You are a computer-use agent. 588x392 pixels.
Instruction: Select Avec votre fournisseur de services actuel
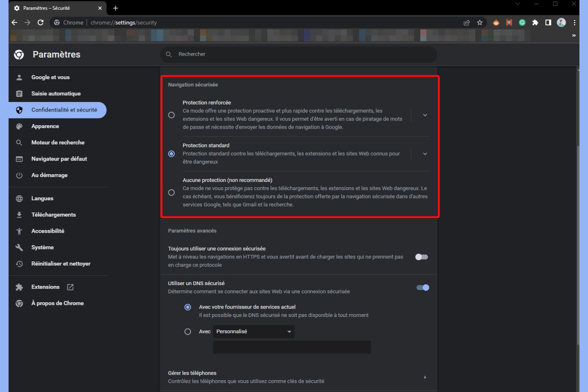pos(188,307)
